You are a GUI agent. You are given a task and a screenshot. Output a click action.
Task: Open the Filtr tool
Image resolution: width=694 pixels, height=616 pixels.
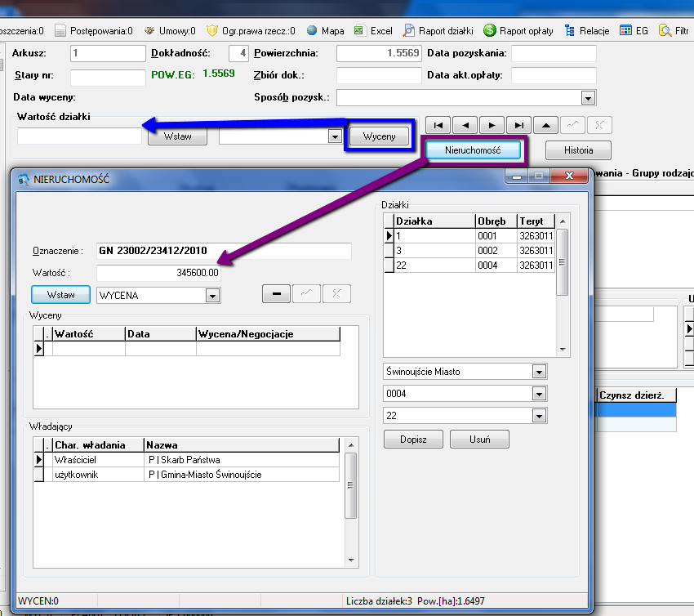click(674, 30)
